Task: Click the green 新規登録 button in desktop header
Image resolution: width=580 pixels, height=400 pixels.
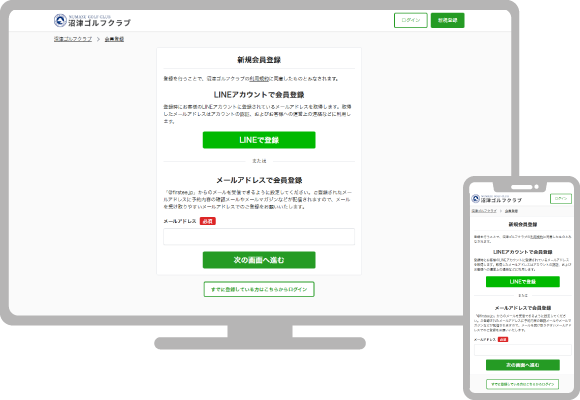Action: click(x=448, y=20)
